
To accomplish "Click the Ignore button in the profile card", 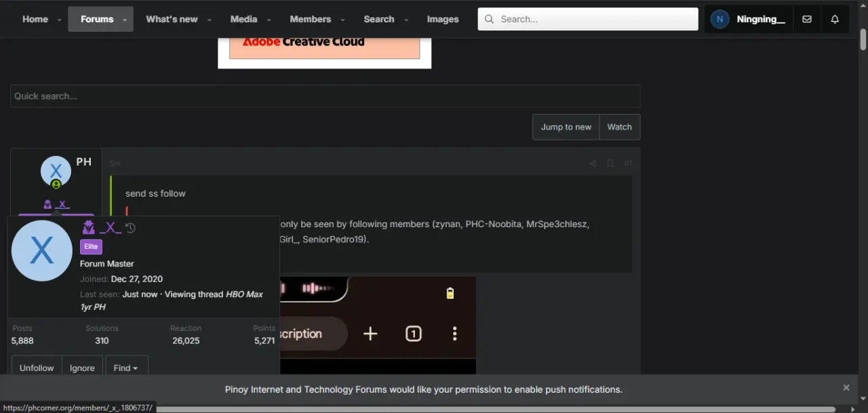I will pos(82,368).
